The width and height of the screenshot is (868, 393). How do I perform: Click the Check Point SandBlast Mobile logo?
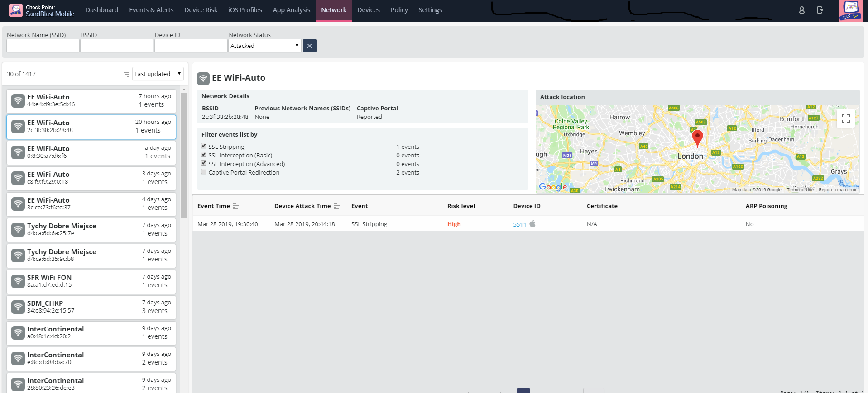(42, 10)
